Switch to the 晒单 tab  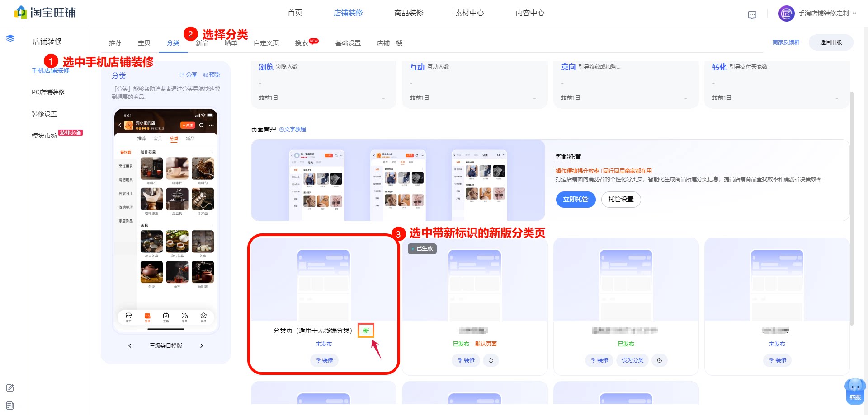[231, 43]
